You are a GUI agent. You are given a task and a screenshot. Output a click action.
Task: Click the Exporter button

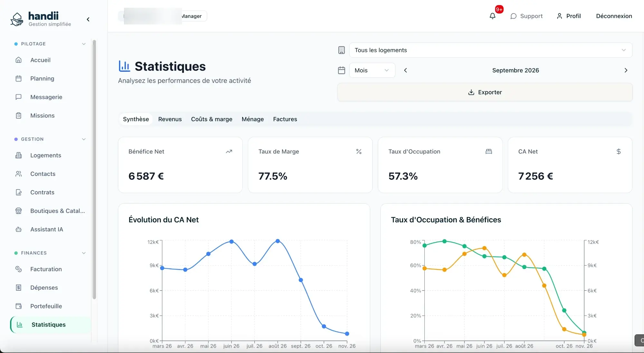click(x=485, y=92)
